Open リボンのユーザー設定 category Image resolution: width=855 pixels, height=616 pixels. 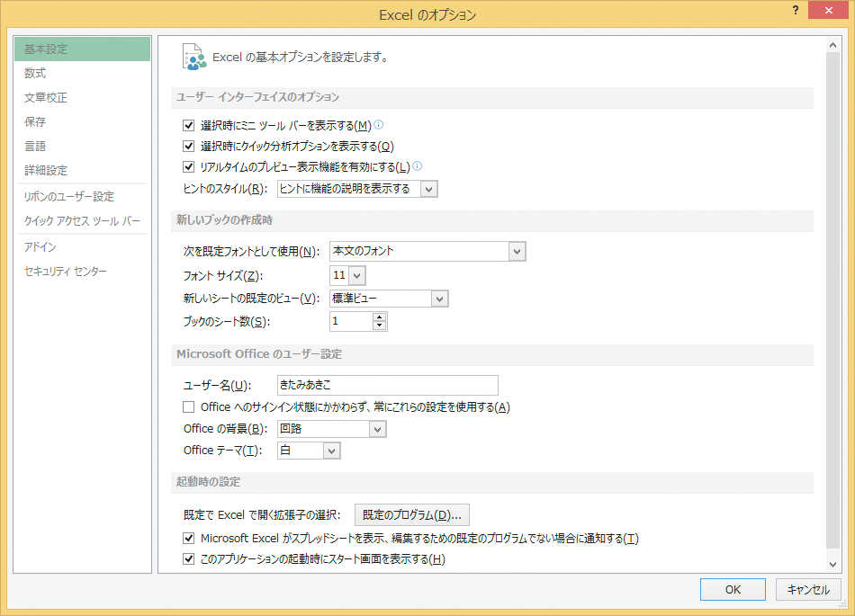(82, 197)
